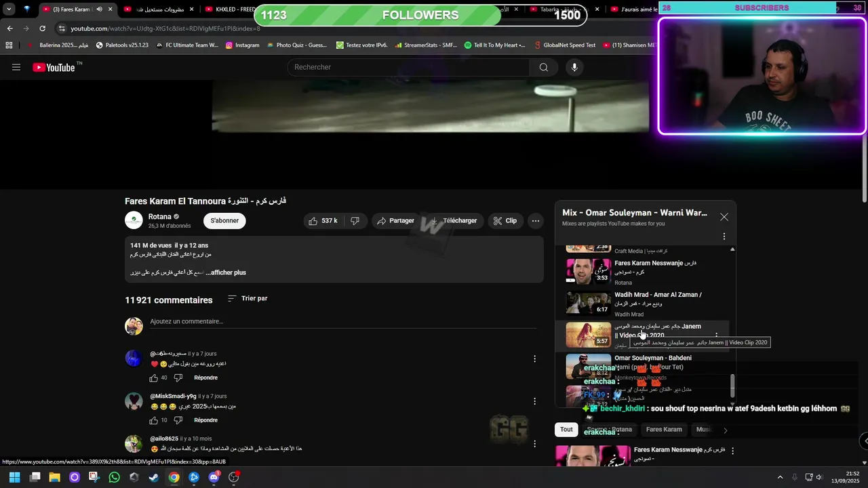Open GlobalNet Speed Test bookmark
This screenshot has height=488, width=868.
pos(564,45)
